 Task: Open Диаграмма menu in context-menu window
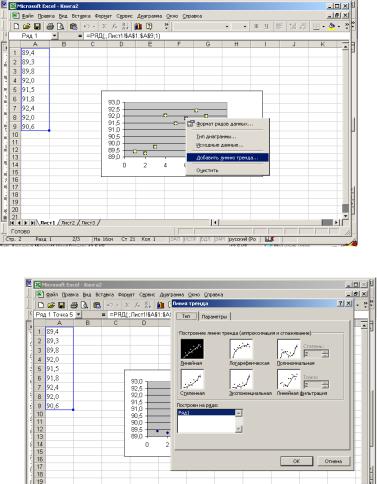(x=150, y=16)
